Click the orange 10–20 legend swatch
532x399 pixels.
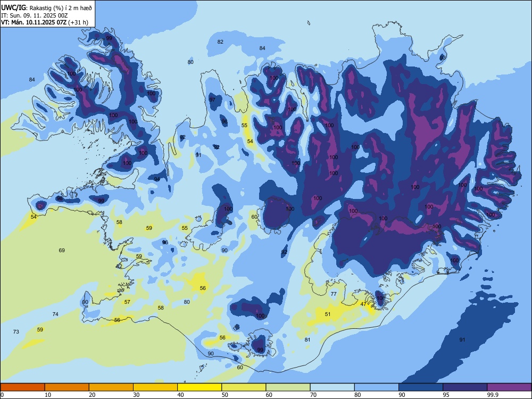[67, 387]
